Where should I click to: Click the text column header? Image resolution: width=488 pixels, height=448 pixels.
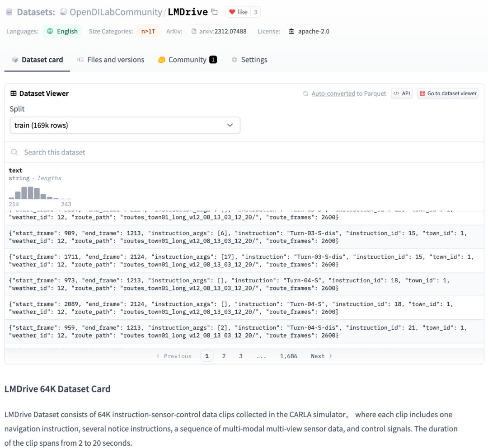(x=15, y=170)
